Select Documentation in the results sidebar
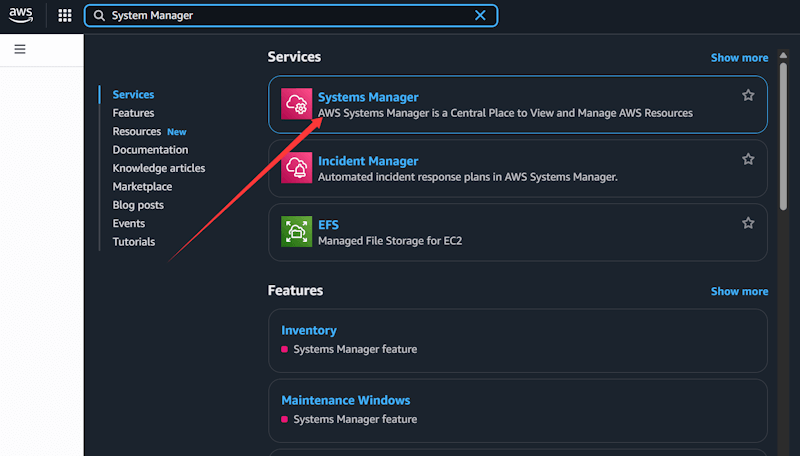Viewport: 800px width, 456px height. [150, 150]
